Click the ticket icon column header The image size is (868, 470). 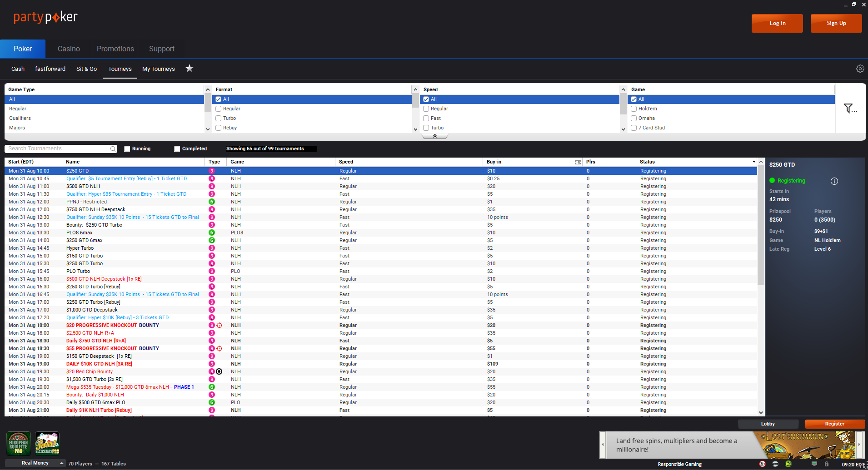(x=578, y=162)
